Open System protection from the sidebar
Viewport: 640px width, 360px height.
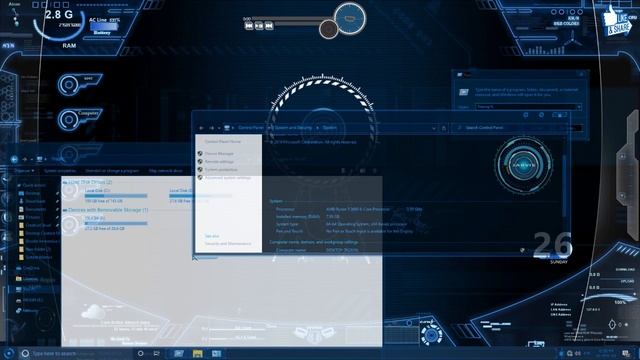pos(221,169)
